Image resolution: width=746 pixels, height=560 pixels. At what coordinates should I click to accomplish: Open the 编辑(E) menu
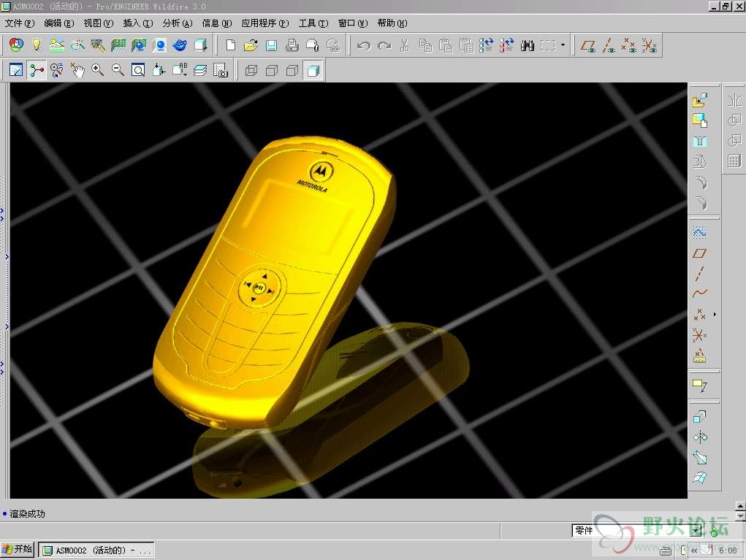pos(59,23)
